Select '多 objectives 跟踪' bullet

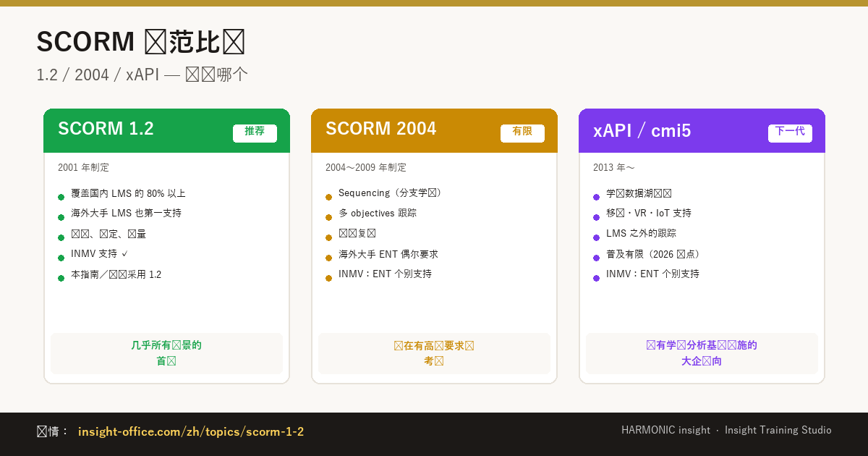click(377, 213)
